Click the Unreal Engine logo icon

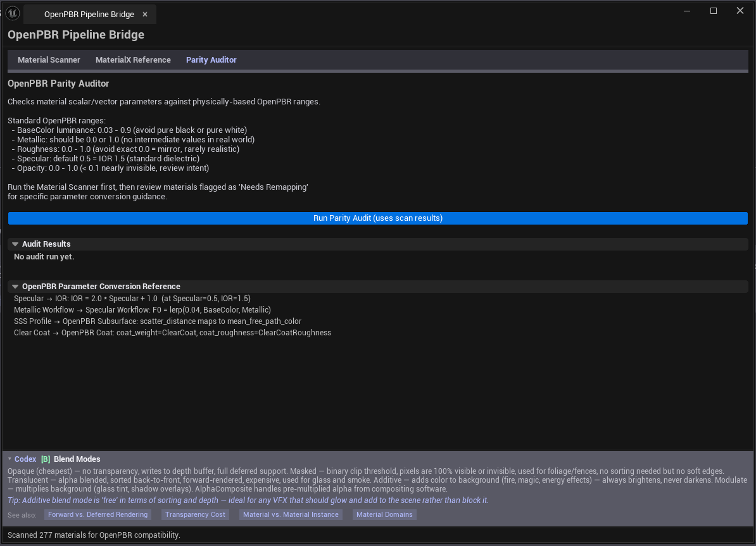click(x=13, y=13)
